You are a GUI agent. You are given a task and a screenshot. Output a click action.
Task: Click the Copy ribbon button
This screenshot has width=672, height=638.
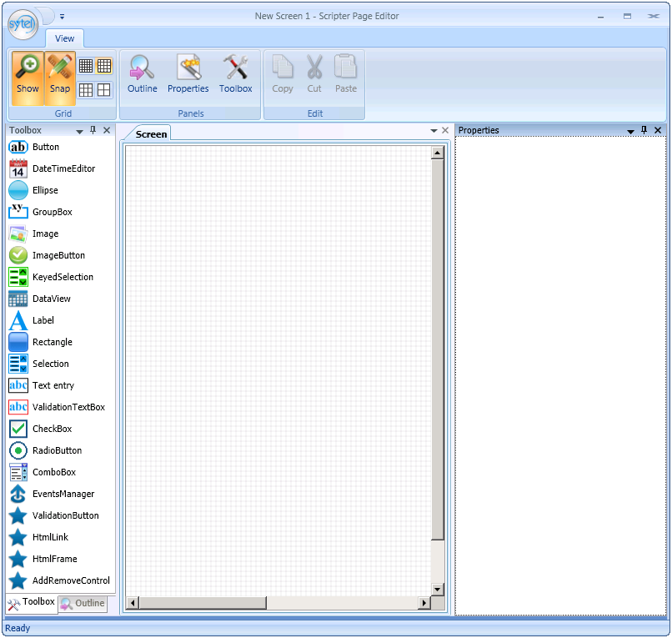[283, 74]
